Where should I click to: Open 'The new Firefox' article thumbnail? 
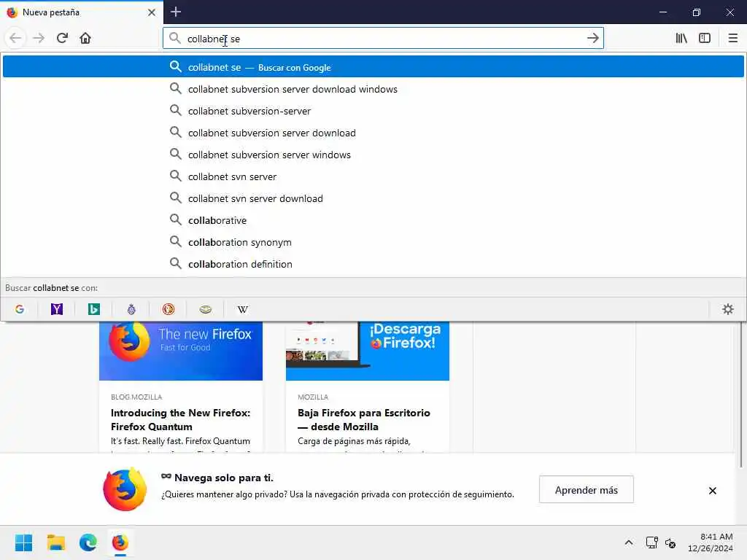[x=181, y=351]
